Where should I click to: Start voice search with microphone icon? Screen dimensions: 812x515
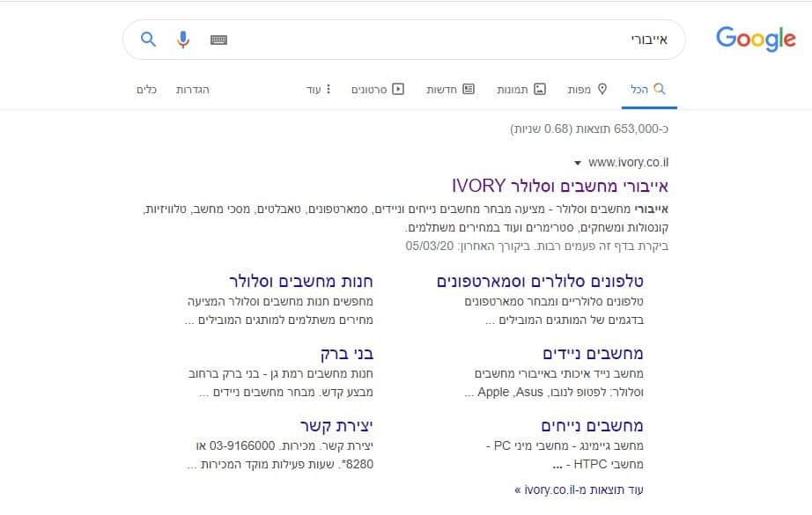(183, 40)
